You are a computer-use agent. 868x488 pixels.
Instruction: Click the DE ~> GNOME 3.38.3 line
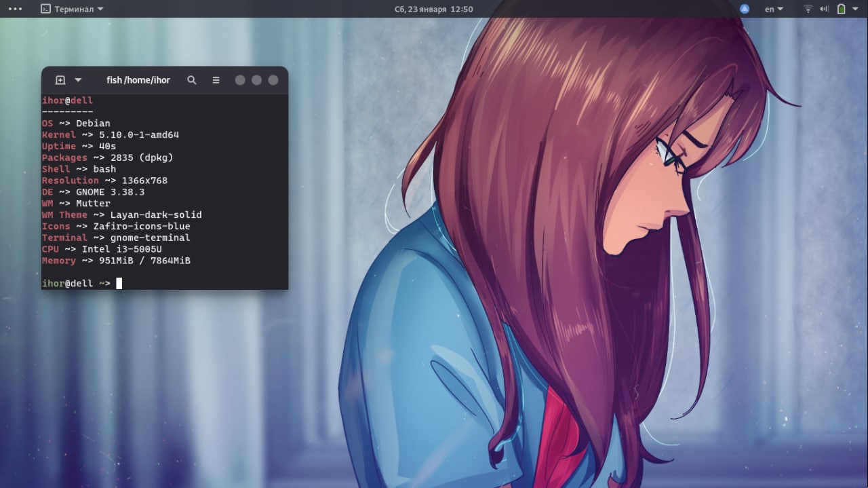(x=93, y=192)
